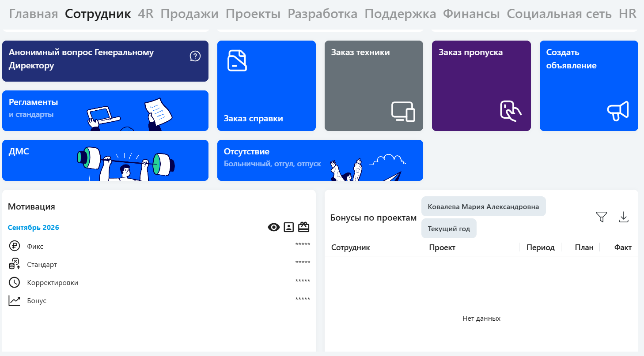Click the Нет данных message
644x356 pixels.
click(x=481, y=319)
